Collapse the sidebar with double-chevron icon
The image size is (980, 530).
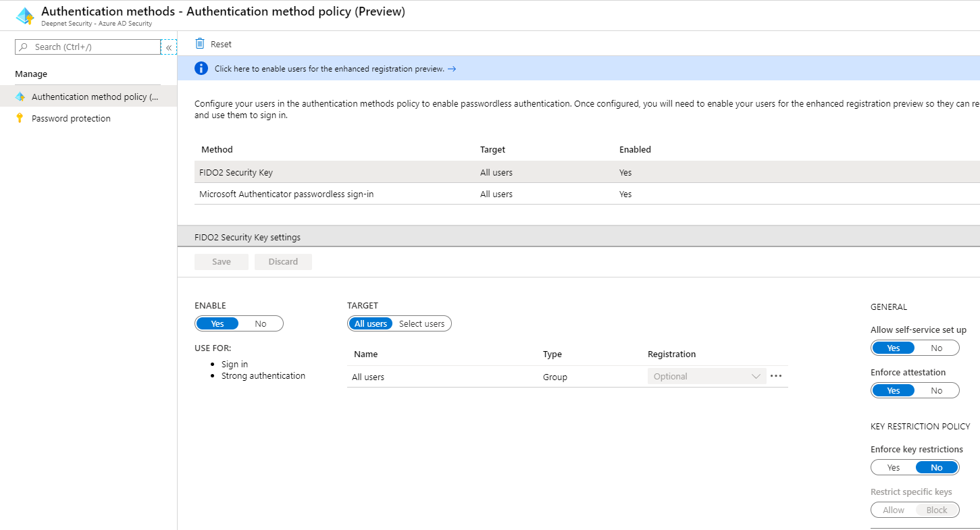pos(169,47)
